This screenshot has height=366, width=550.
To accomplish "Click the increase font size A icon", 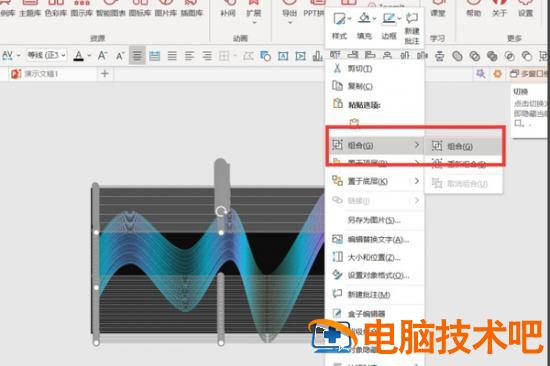I will (102, 55).
